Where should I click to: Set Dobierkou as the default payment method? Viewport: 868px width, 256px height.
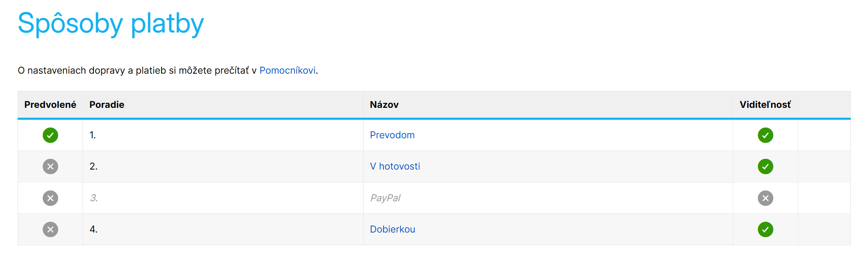point(50,229)
